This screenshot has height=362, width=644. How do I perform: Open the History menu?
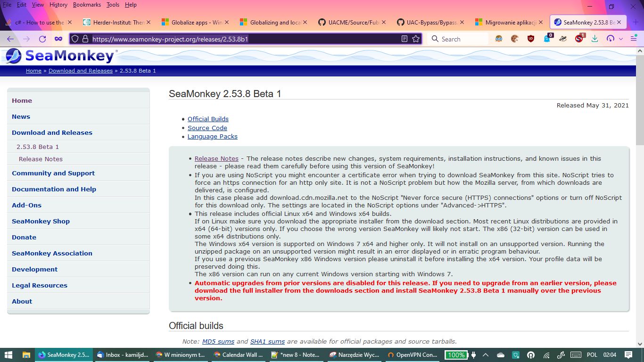point(58,5)
